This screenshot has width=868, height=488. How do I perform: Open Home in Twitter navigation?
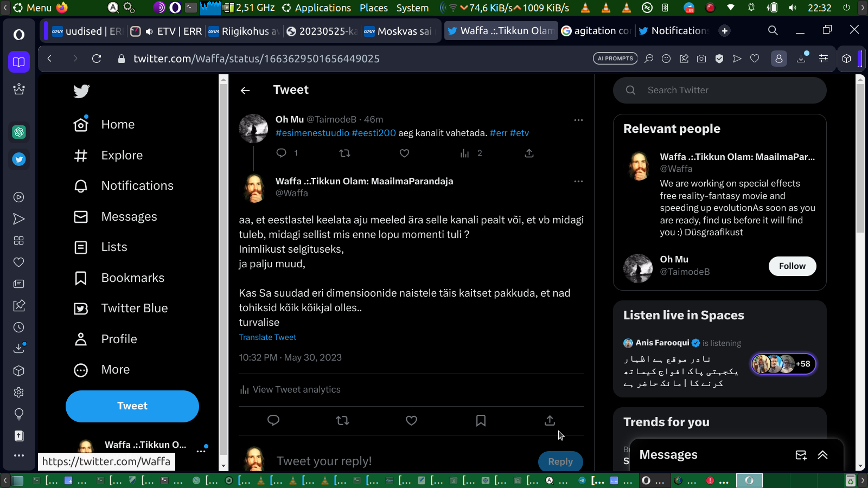pyautogui.click(x=104, y=124)
